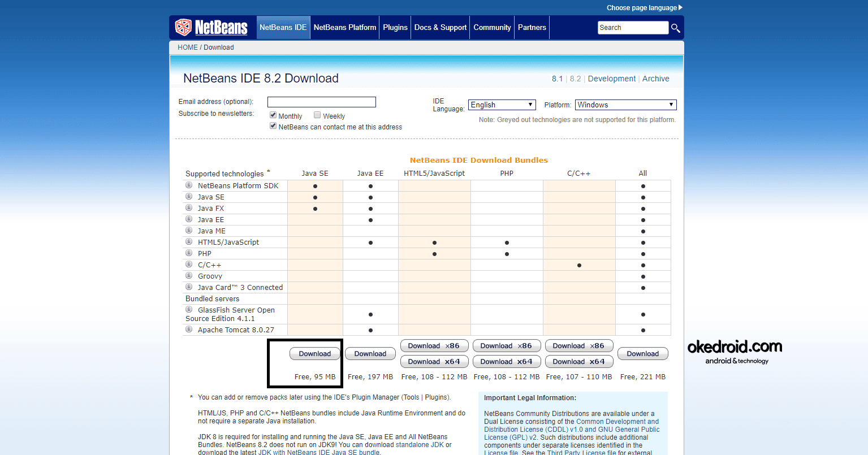Click Download x64 for PHP bundle
The width and height of the screenshot is (868, 455).
[x=507, y=362]
